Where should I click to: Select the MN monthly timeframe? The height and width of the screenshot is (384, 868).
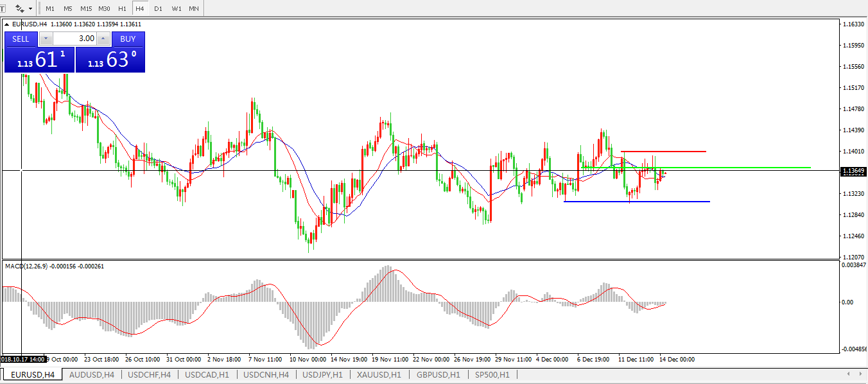click(193, 9)
